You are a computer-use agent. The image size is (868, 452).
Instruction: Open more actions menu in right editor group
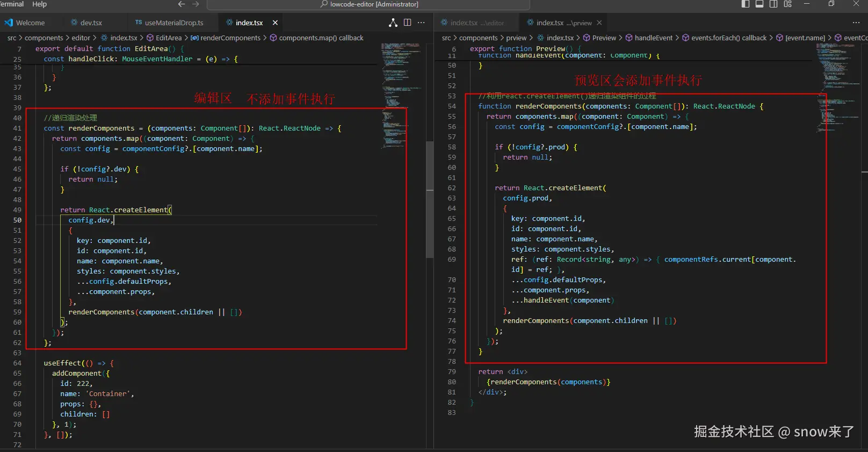[856, 23]
